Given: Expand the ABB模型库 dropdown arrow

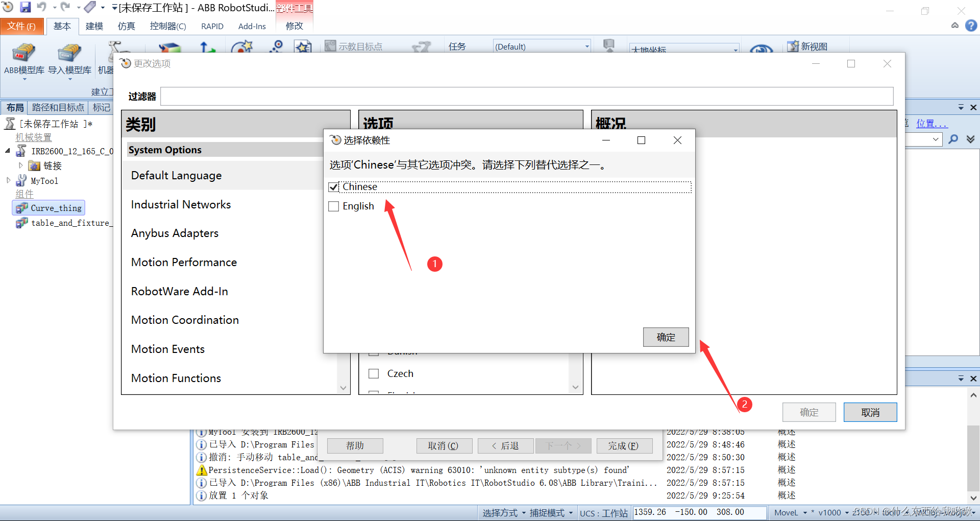Looking at the screenshot, I should coord(24,80).
